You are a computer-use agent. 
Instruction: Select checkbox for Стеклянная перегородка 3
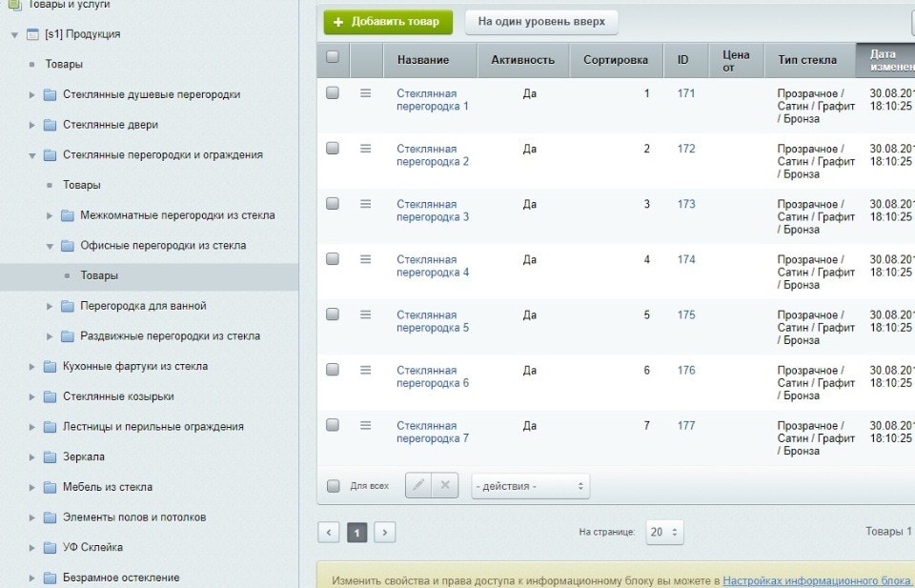pyautogui.click(x=333, y=204)
